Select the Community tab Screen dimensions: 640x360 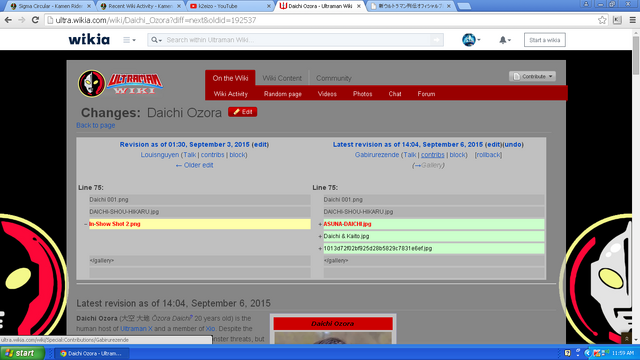(333, 78)
